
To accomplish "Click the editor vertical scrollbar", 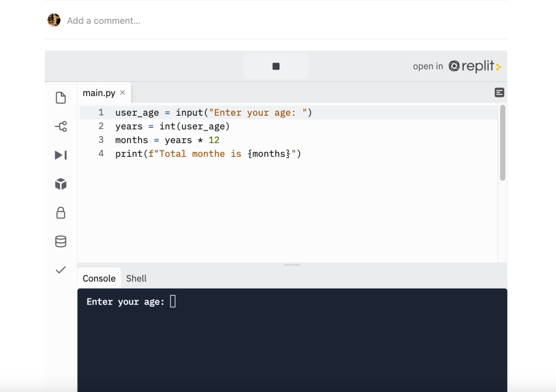I will 503,143.
